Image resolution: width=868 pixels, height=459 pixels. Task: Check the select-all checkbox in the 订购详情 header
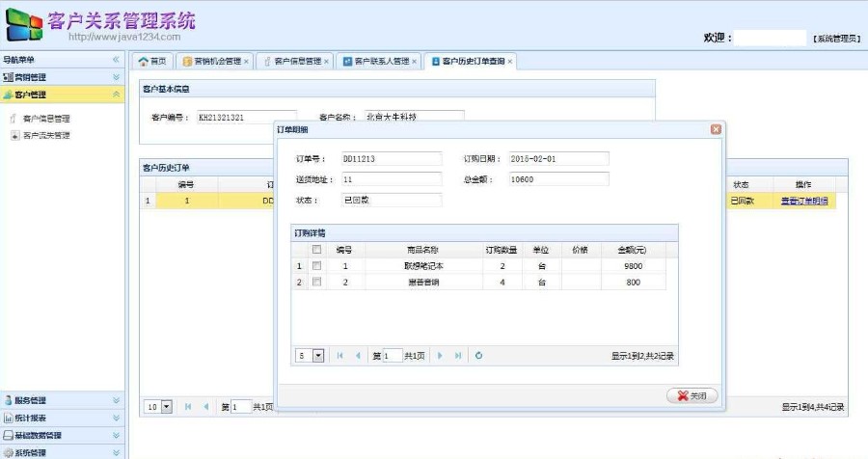(316, 249)
